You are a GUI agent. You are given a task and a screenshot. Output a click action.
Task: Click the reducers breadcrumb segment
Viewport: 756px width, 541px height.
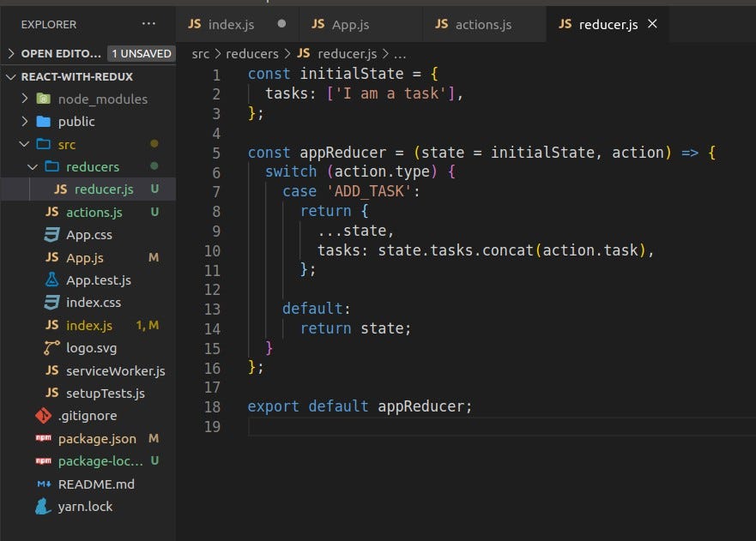(252, 53)
